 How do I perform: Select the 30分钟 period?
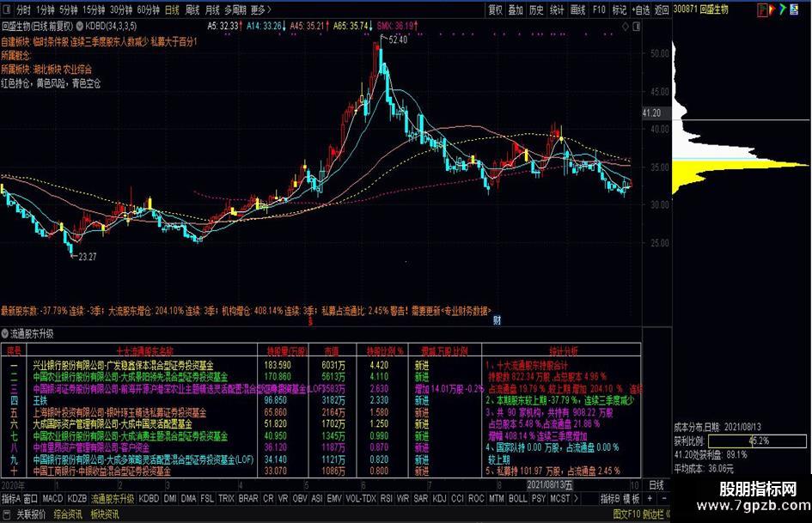(121, 9)
